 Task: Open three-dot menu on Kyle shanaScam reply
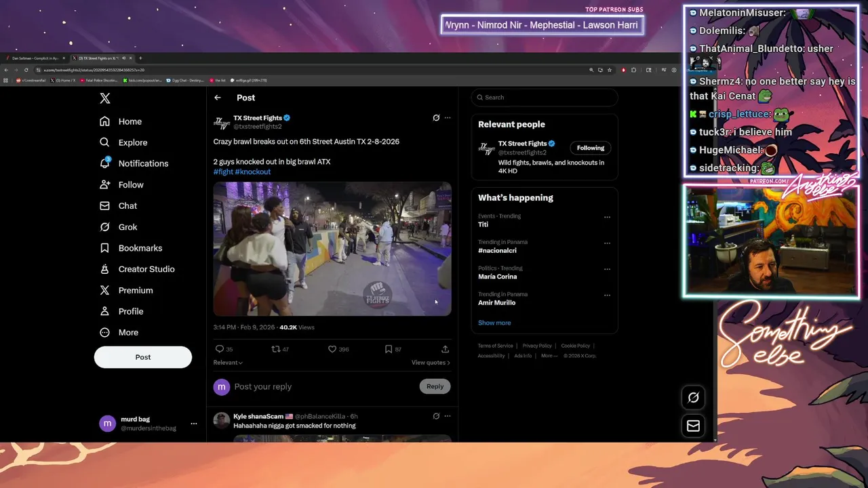point(448,416)
